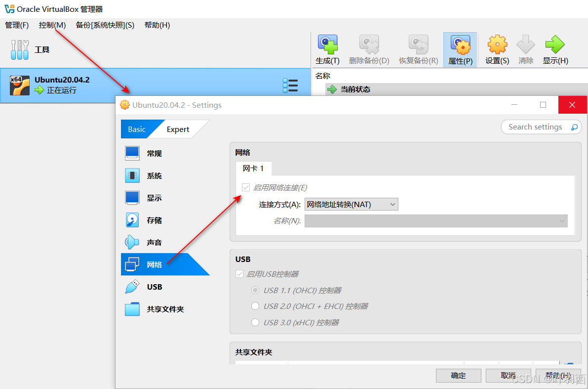The image size is (588, 389).
Task: Toggle 启用网络连接(E) checkbox
Action: point(246,187)
